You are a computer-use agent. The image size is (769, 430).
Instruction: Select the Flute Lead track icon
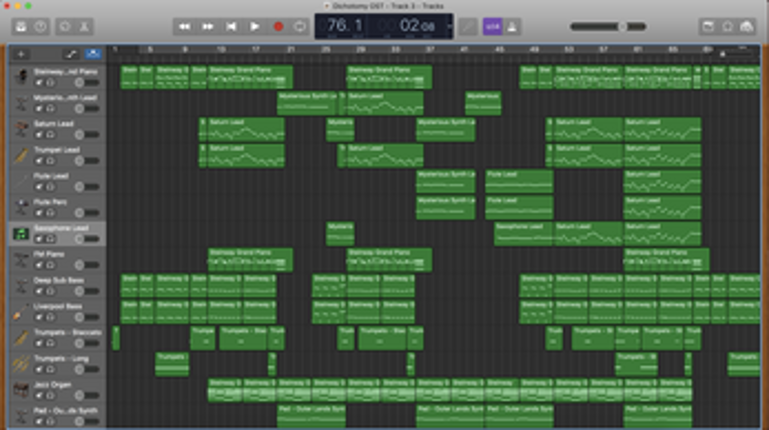[21, 181]
